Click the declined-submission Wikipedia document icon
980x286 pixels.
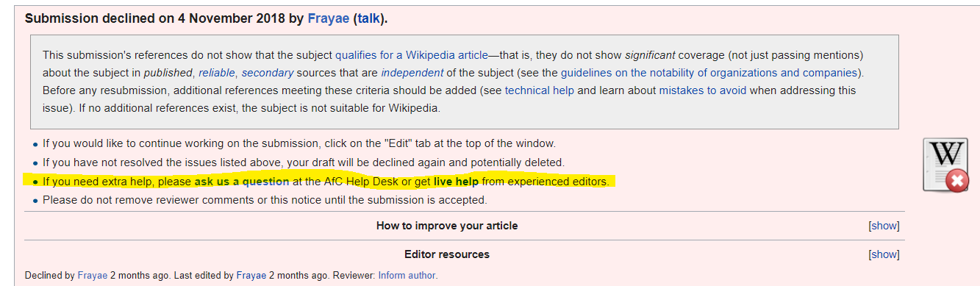point(946,165)
